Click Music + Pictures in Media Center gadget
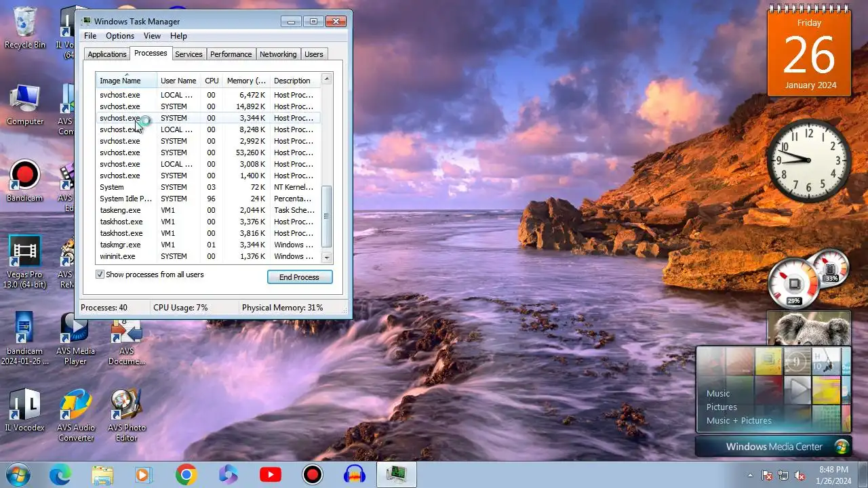Screen dimensions: 868x488 click(739, 420)
